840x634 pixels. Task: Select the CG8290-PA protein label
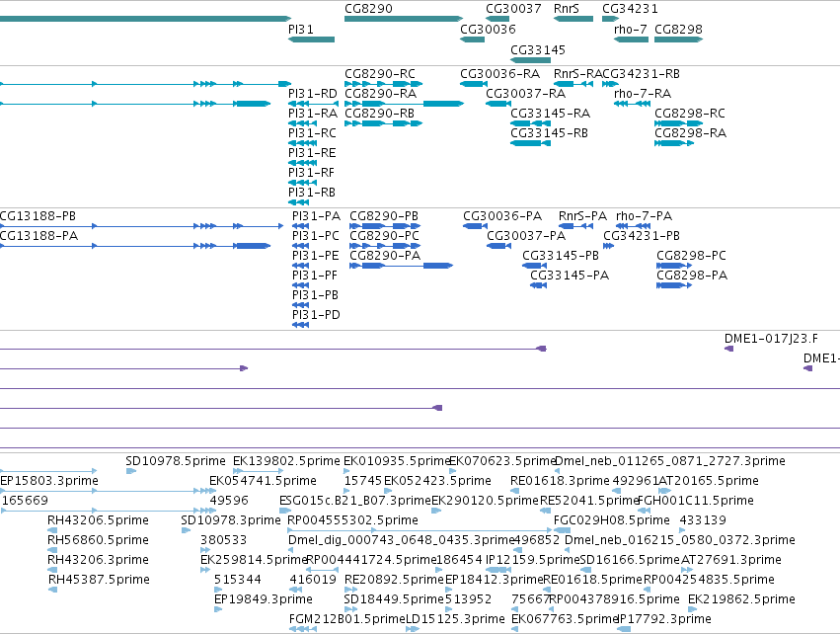(x=385, y=256)
